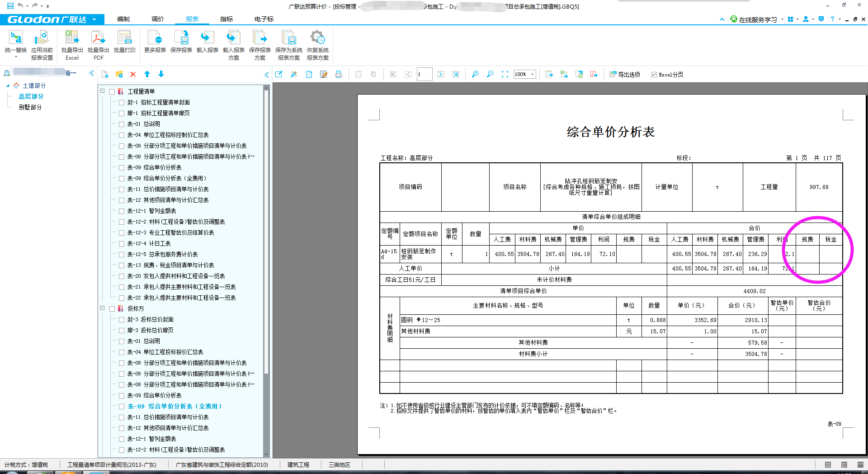Add a new report with page-plus icon
Image resolution: width=868 pixels, height=474 pixels.
[105, 74]
